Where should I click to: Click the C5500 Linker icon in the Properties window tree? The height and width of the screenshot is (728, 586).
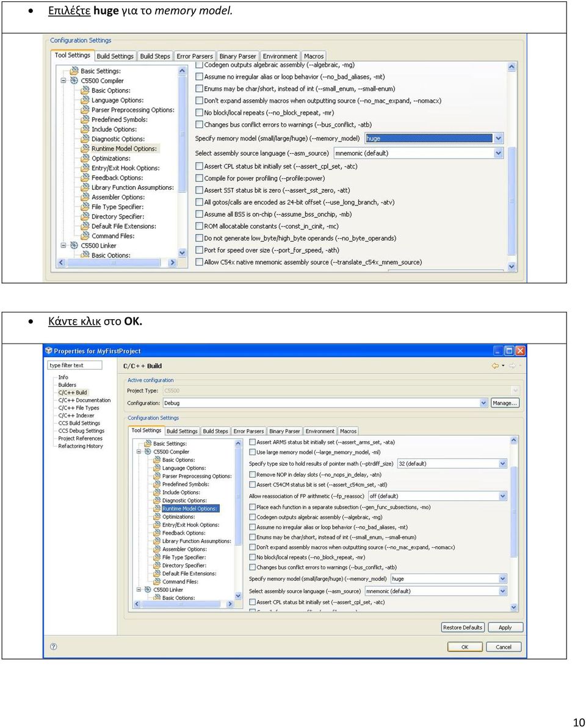148,589
